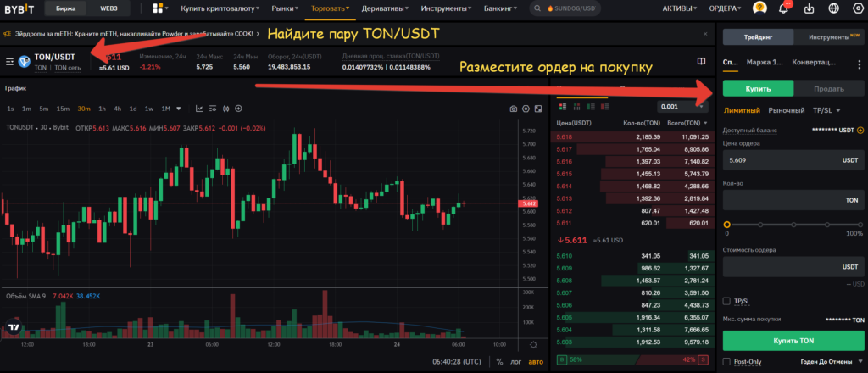Open chart axis settings gear at bottom
Viewport: 868px width, 373px height.
tap(533, 345)
